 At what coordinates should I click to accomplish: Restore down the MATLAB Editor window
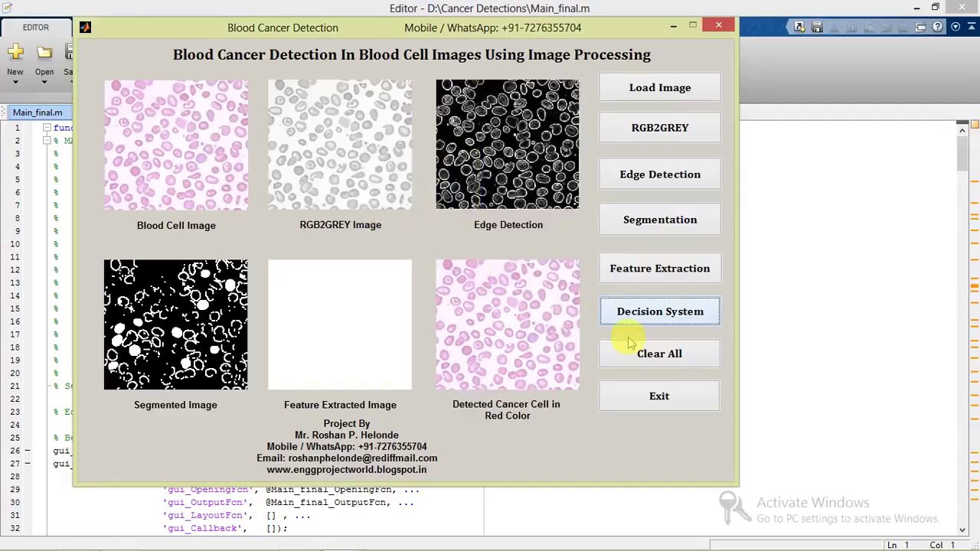pyautogui.click(x=935, y=8)
